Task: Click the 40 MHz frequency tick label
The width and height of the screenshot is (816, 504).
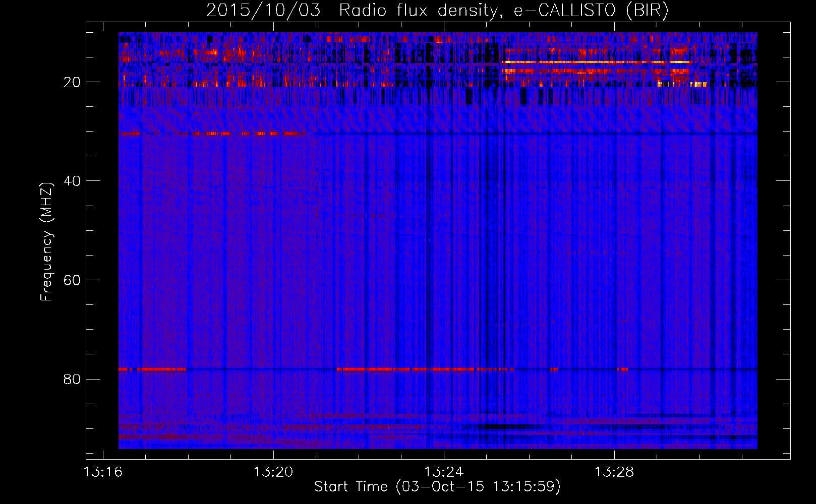Action: click(x=73, y=181)
